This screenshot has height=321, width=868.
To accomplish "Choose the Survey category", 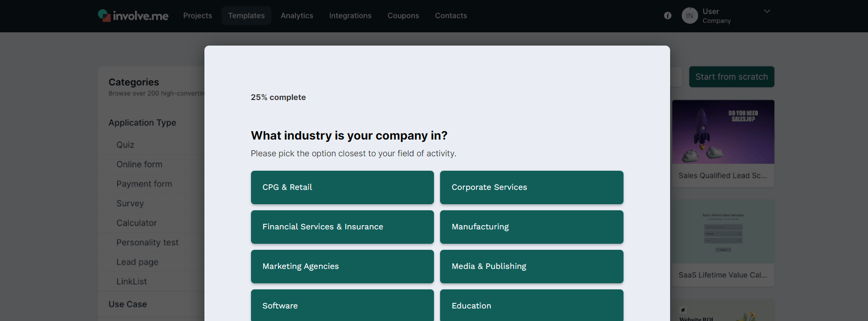I will tap(130, 203).
